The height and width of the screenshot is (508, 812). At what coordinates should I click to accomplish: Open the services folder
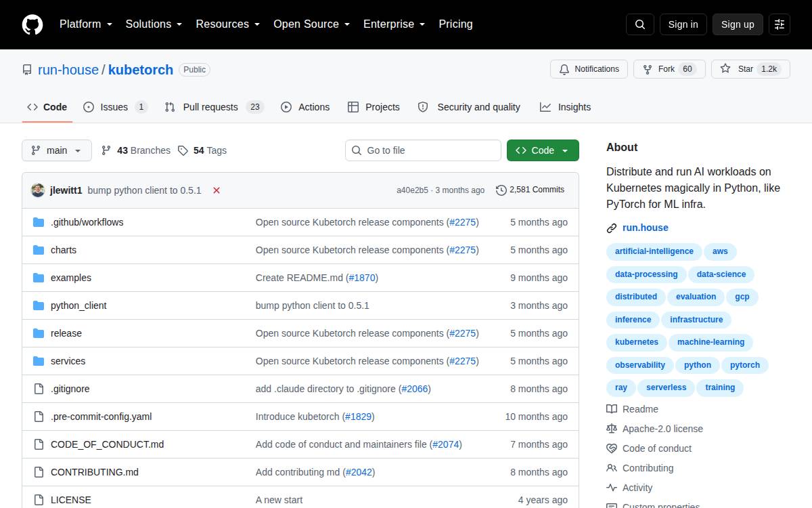click(68, 361)
